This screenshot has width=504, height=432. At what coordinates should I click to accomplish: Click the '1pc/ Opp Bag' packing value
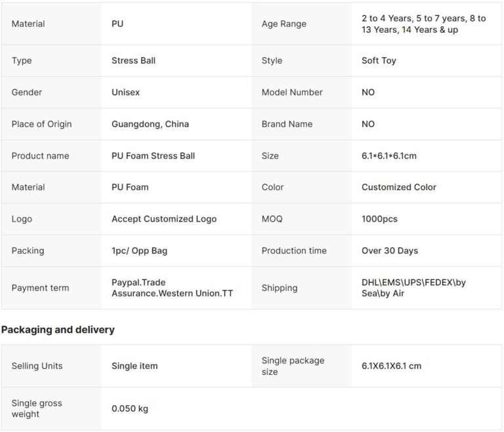(138, 250)
